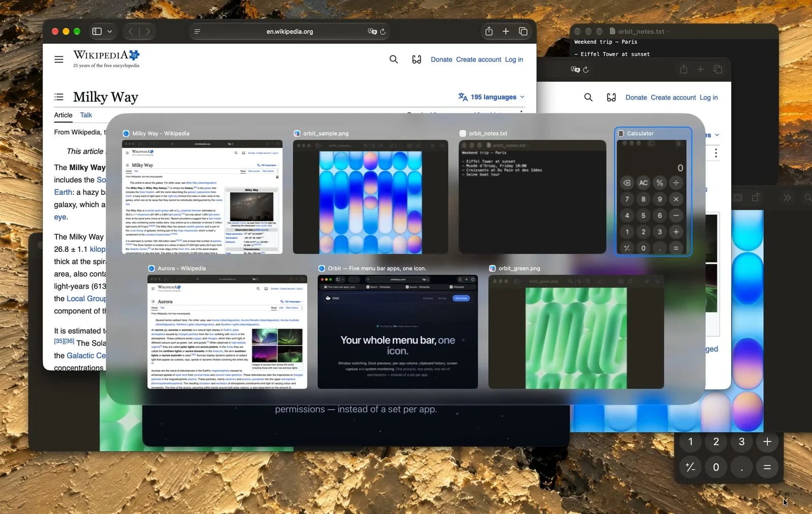Viewport: 812px width, 514px height.
Task: Select the Milky Way - Wikipedia switcher thumbnail
Action: (202, 197)
